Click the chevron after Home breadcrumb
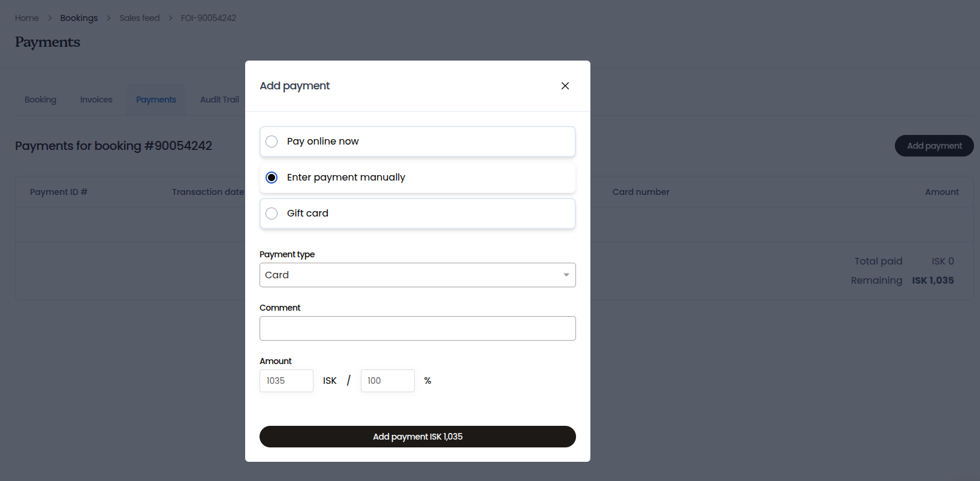Image resolution: width=980 pixels, height=481 pixels. 50,18
